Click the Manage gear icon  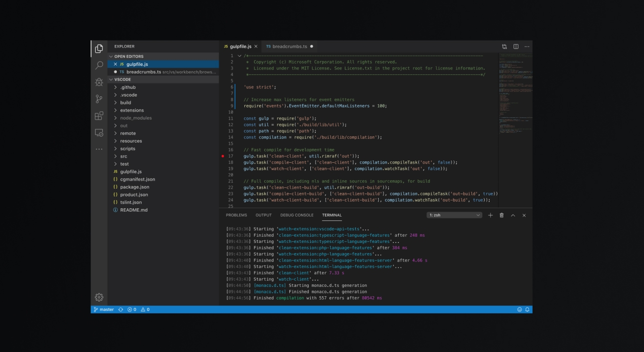(x=99, y=297)
